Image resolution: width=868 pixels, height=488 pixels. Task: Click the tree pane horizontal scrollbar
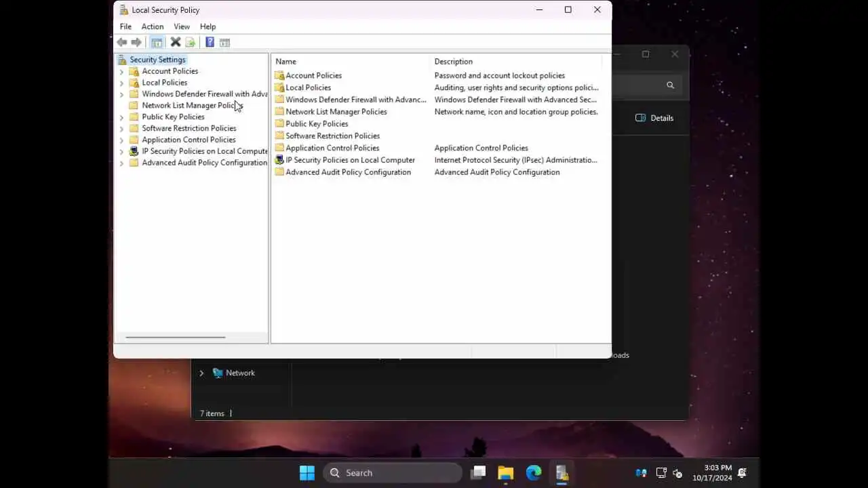[x=175, y=337]
